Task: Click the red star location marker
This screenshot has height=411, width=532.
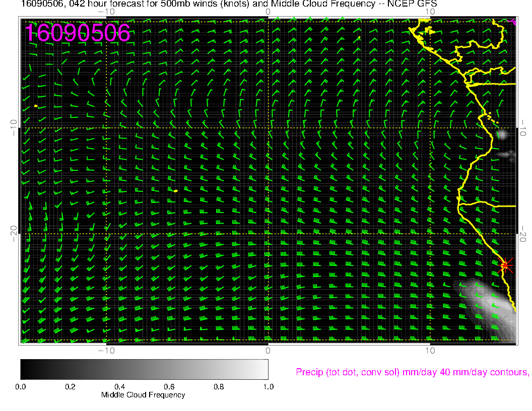Action: 505,265
